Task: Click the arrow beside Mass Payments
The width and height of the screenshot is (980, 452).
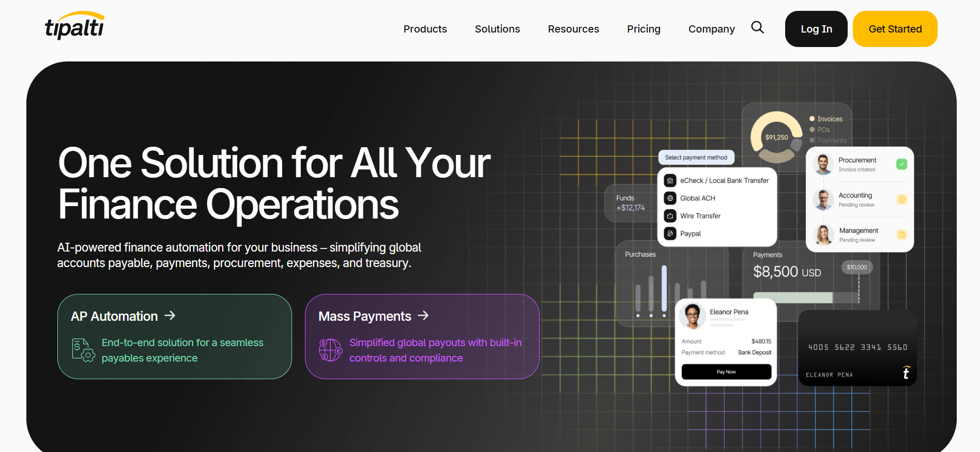Action: pos(423,315)
